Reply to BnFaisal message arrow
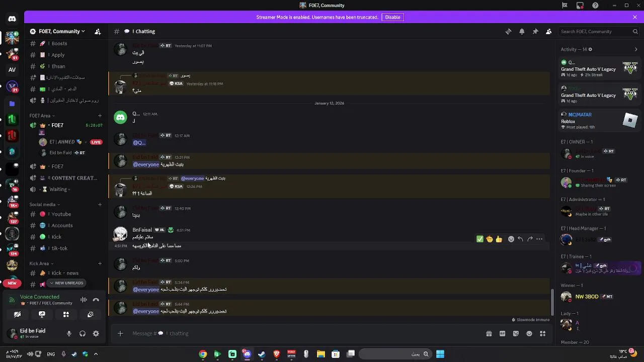Screen dimensions: 644x362 pyautogui.click(x=520, y=239)
